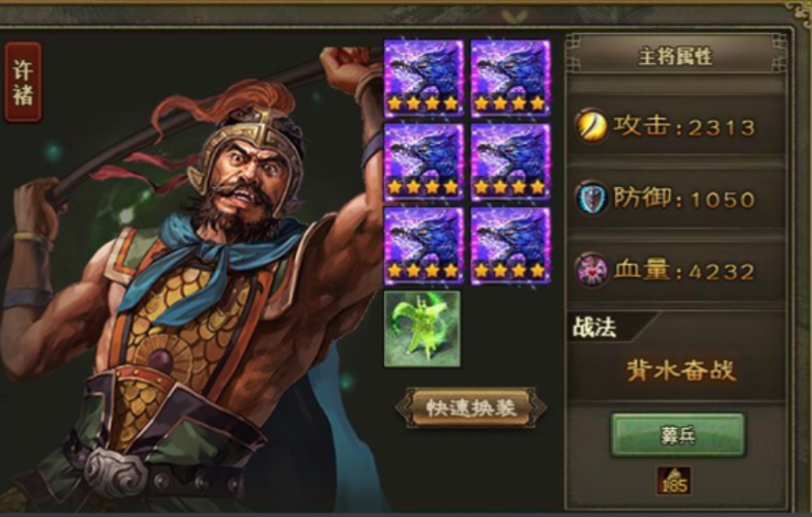Open the middle-right dragon equipment slot
Image resolution: width=812 pixels, height=517 pixels.
(x=510, y=162)
